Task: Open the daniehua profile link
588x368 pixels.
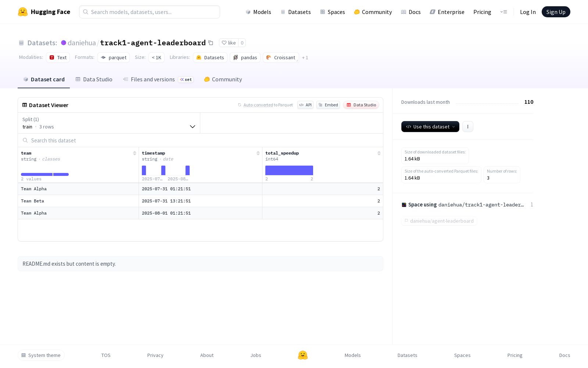Action: coord(82,43)
